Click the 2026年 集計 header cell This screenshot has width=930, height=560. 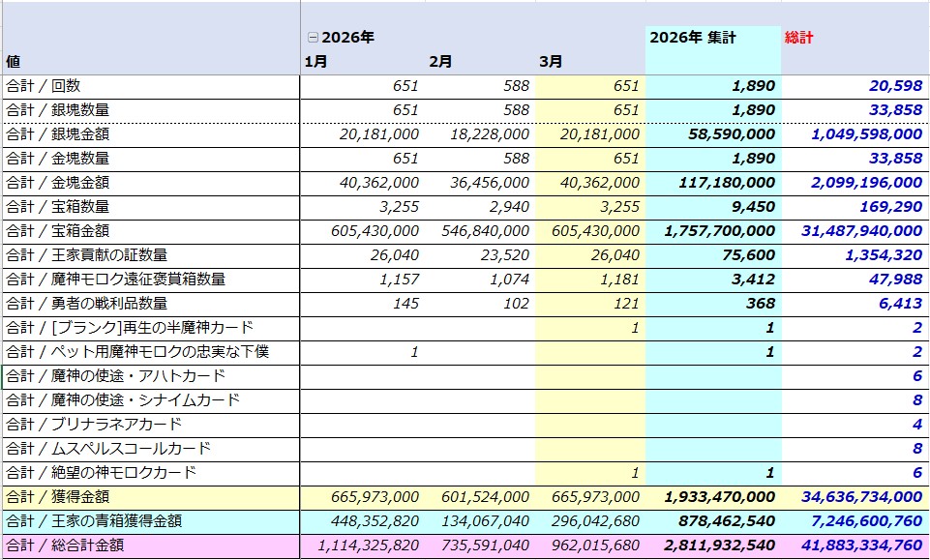point(693,38)
